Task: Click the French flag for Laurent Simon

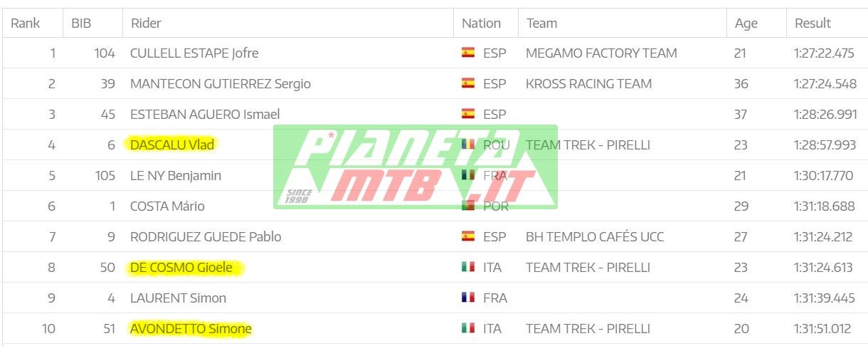Action: [468, 298]
